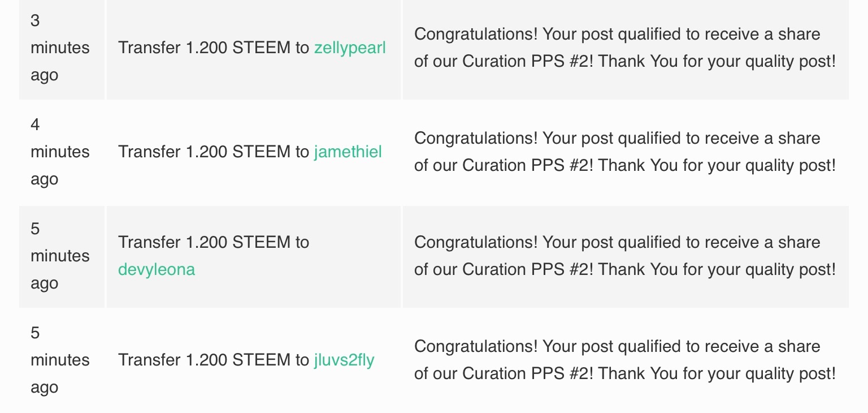Select the '5 minutes ago' timestamp in devyleona row
868x413 pixels.
[60, 256]
